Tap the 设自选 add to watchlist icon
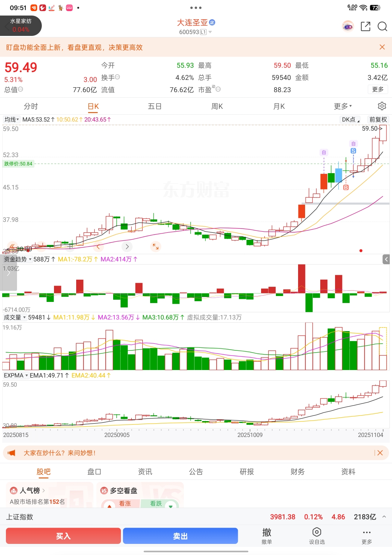Viewport: 392px width, 555px height. (317, 536)
